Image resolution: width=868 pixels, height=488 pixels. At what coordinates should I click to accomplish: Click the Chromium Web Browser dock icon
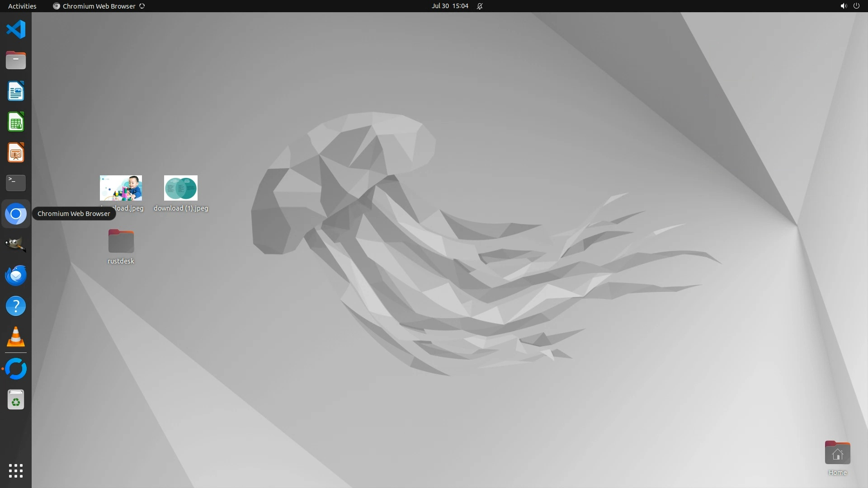(x=16, y=214)
